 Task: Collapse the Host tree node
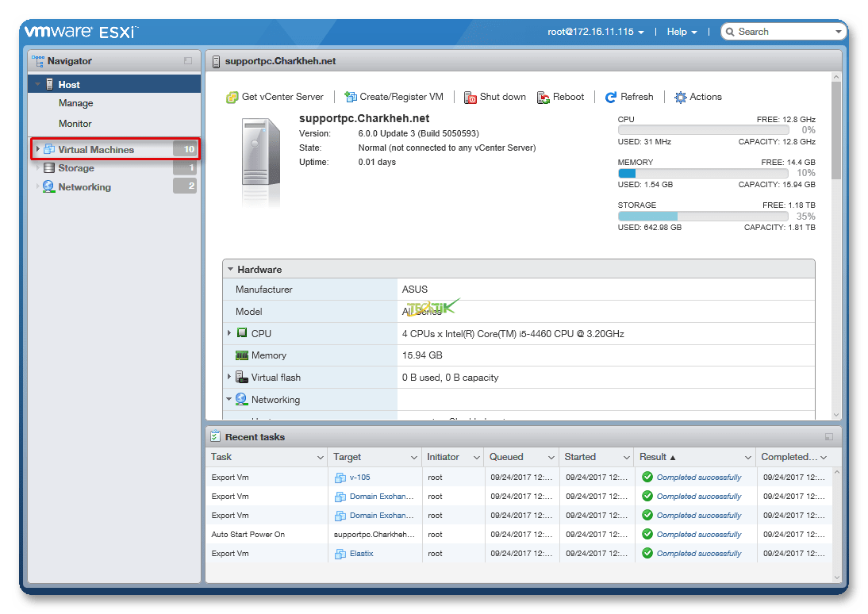[x=37, y=85]
